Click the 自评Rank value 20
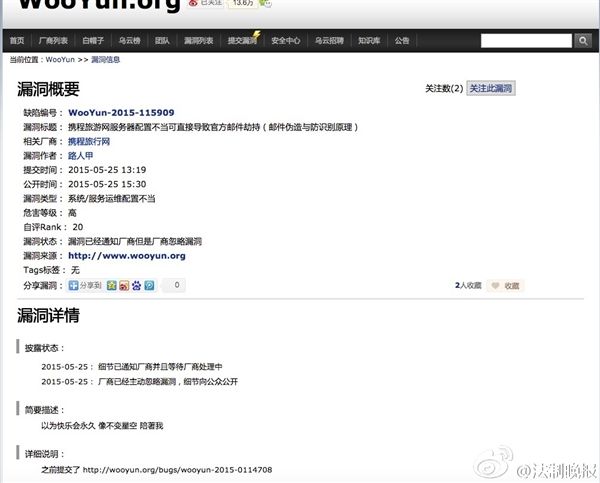 tap(78, 227)
